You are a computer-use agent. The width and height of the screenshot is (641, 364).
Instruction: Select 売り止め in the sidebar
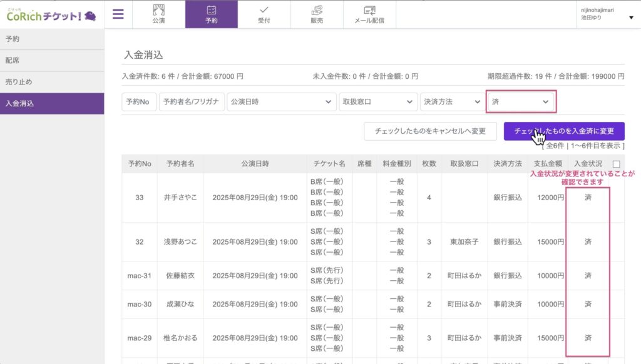click(52, 82)
